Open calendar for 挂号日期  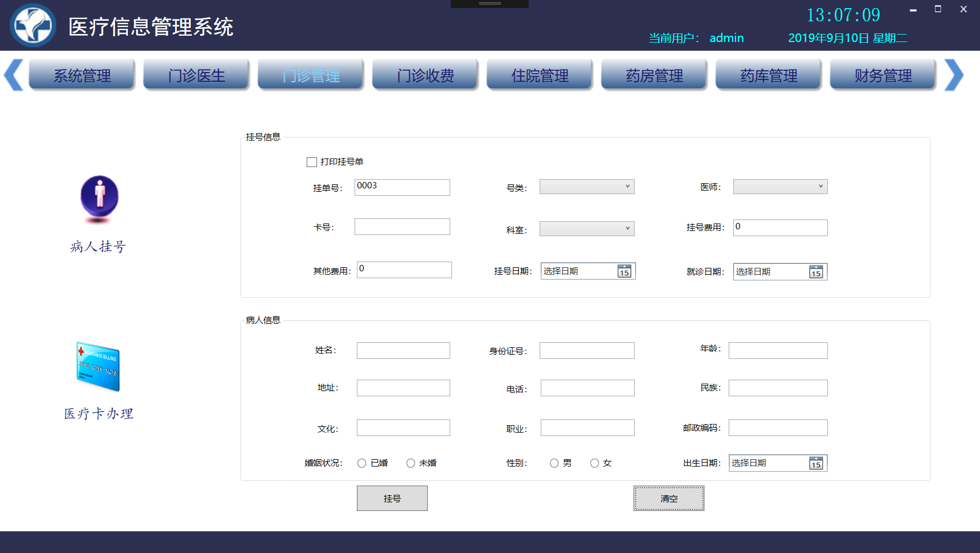[624, 271]
